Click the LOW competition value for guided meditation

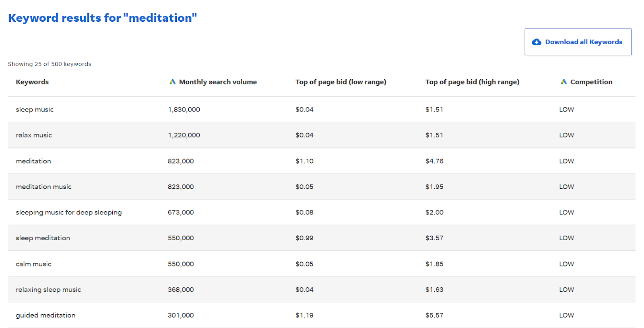(x=566, y=316)
